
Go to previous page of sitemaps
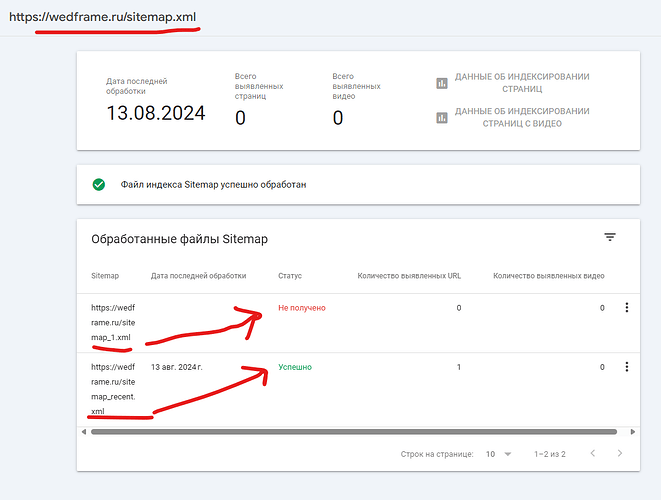tap(593, 454)
